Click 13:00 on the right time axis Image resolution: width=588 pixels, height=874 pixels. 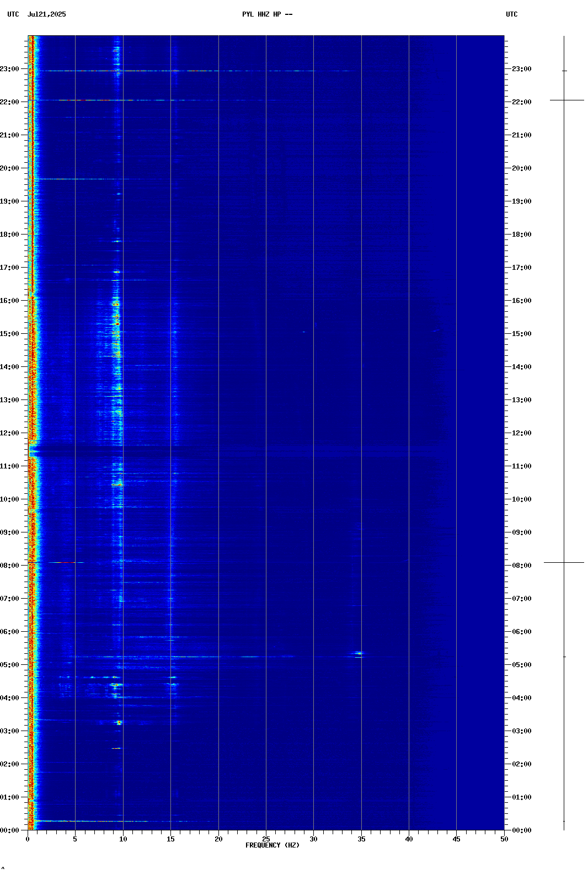(522, 400)
